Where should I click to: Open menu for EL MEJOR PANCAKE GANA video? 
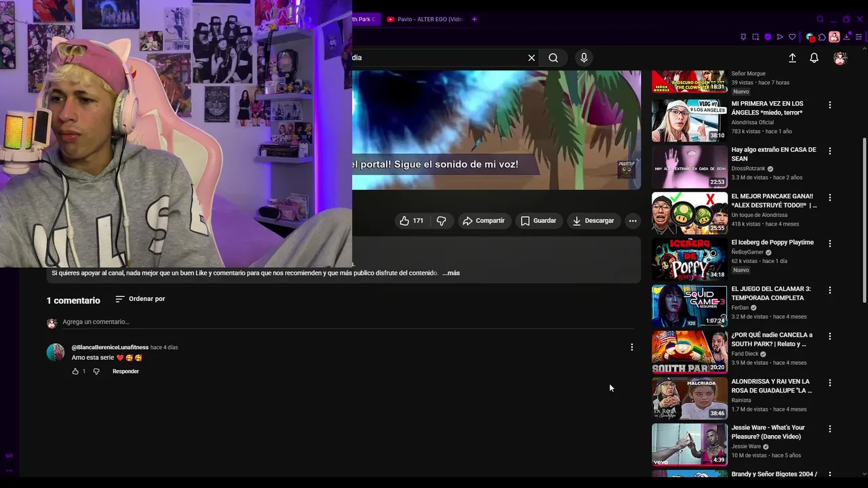point(829,198)
